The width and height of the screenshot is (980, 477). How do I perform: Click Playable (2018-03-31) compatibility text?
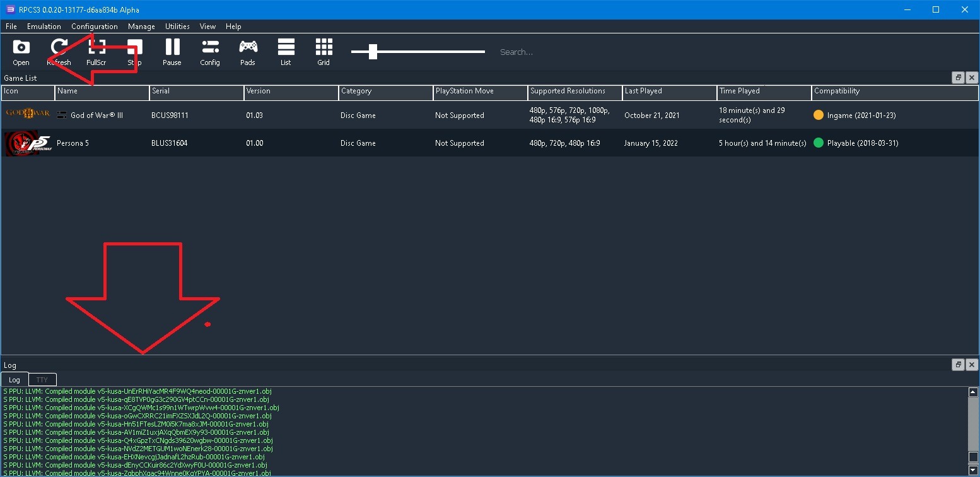[x=863, y=143]
